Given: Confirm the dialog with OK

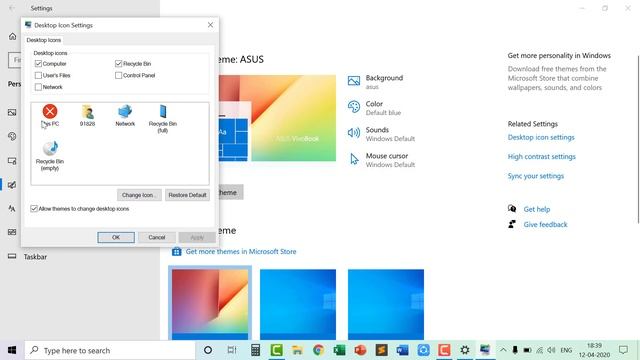Looking at the screenshot, I should tap(116, 238).
